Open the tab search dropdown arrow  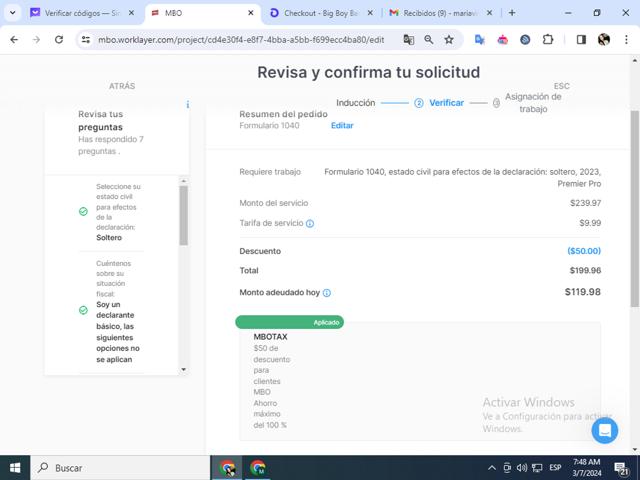pos(13,13)
